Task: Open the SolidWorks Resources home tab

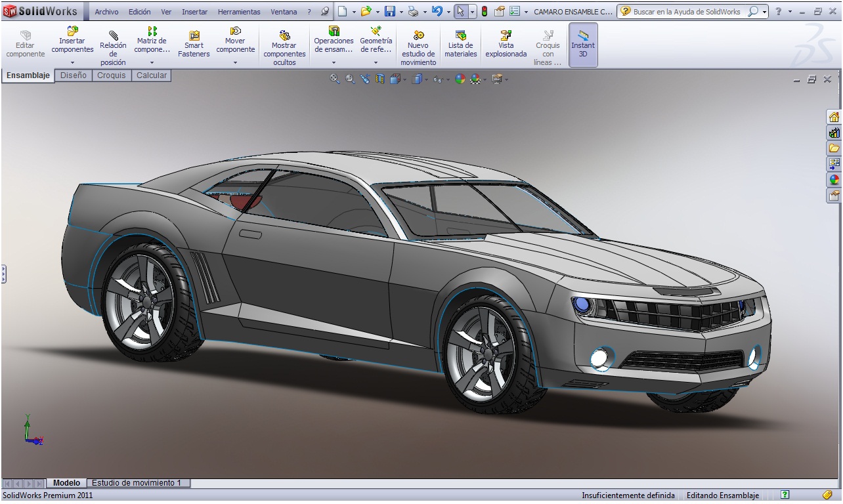Action: point(834,117)
